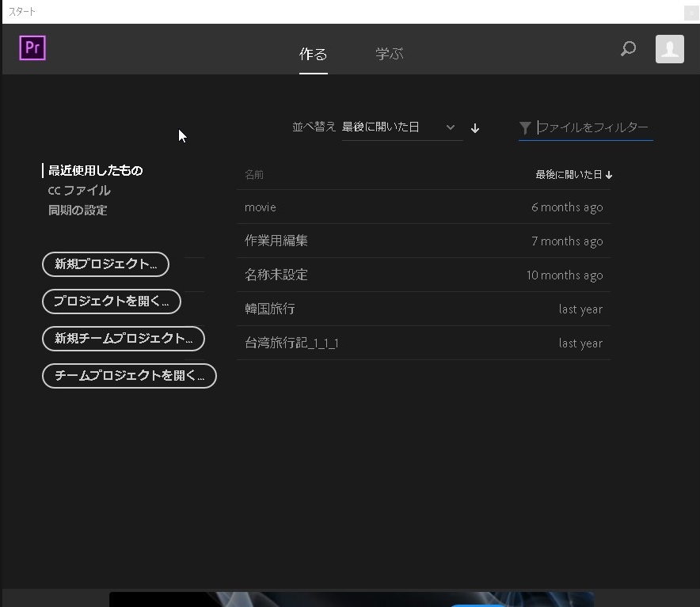The height and width of the screenshot is (607, 700).
Task: Open the 韓国旅行 project
Action: click(270, 309)
